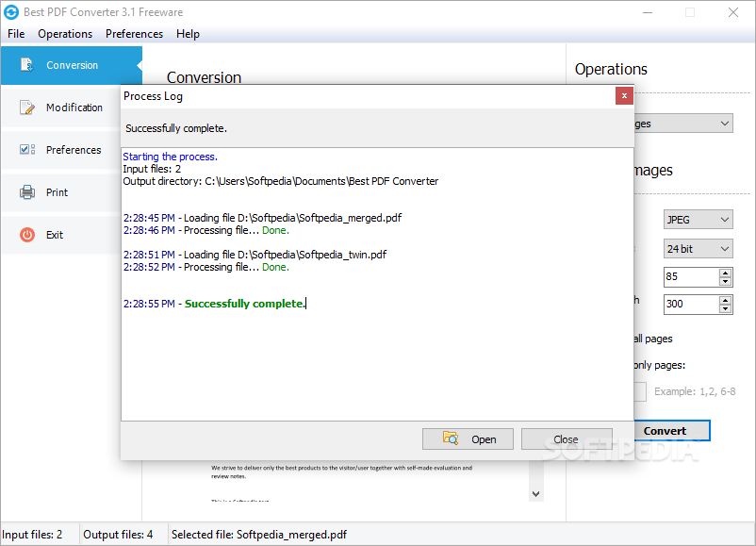Select the Preferences sidebar label
This screenshot has height=546, width=756.
click(x=74, y=150)
